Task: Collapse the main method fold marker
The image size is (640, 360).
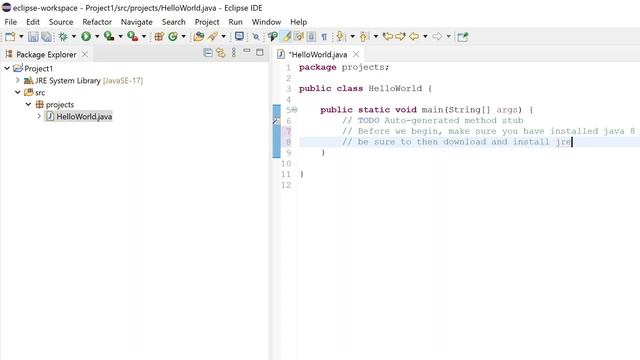Action: pyautogui.click(x=294, y=110)
